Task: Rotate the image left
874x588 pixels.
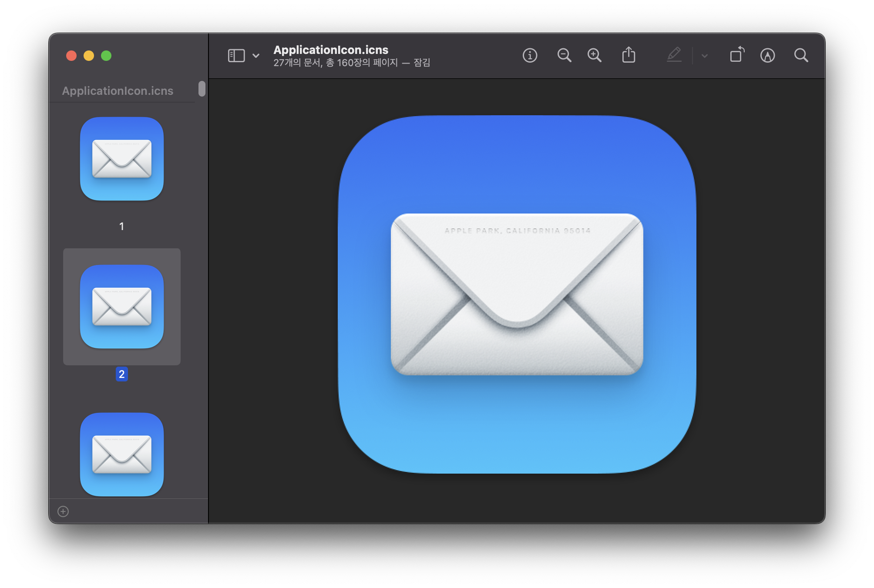Action: (x=737, y=56)
